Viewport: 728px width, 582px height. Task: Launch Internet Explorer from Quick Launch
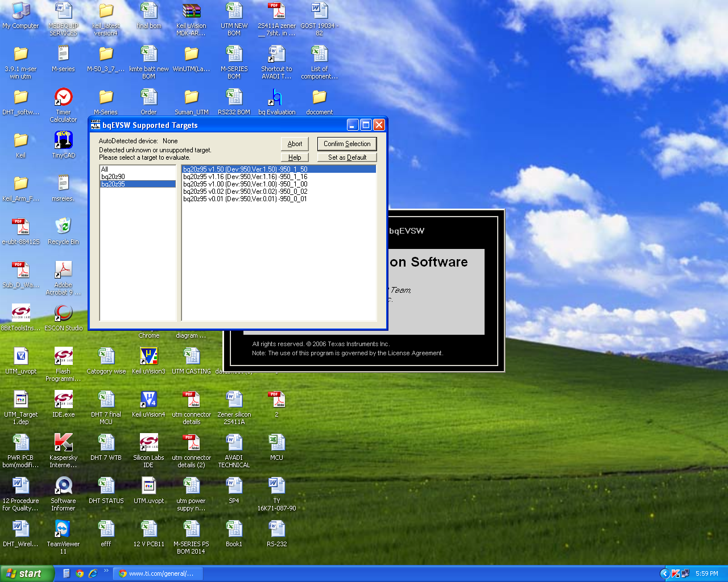pyautogui.click(x=93, y=573)
